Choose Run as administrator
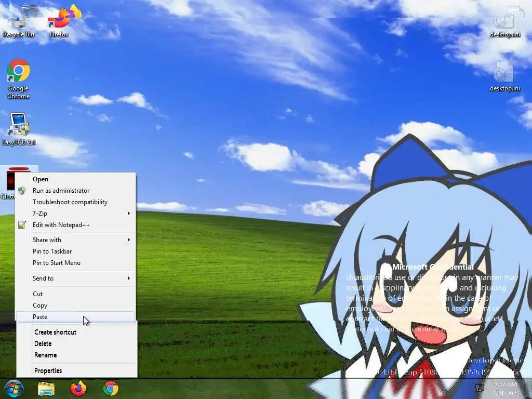Viewport: 532px width, 399px height. click(75, 190)
